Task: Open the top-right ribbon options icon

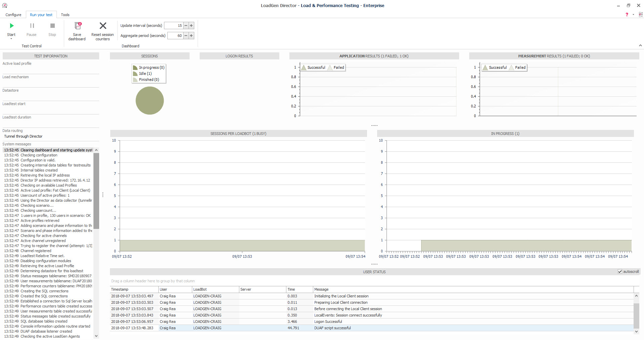Action: point(640,14)
